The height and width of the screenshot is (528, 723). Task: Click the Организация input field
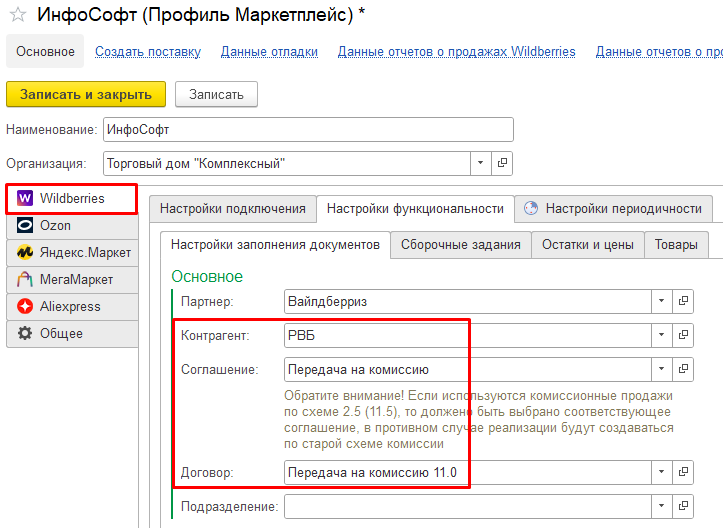287,163
